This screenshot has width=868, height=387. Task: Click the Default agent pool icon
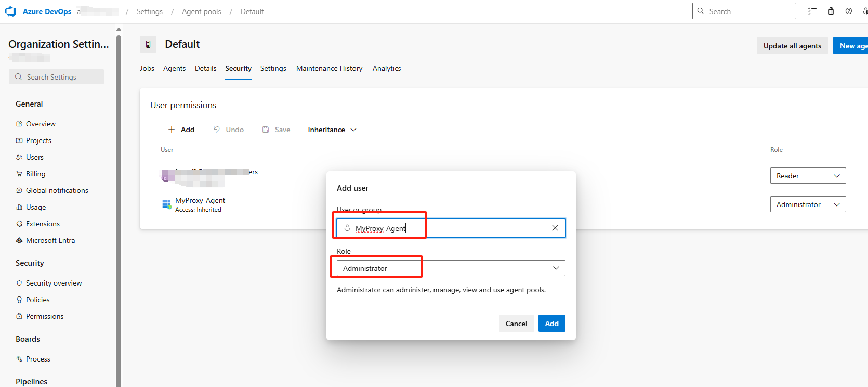[148, 44]
